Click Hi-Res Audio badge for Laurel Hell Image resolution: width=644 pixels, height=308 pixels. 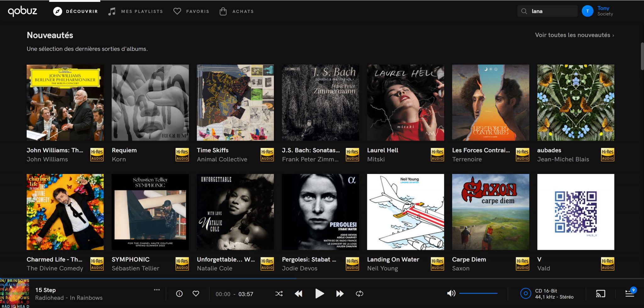point(437,155)
